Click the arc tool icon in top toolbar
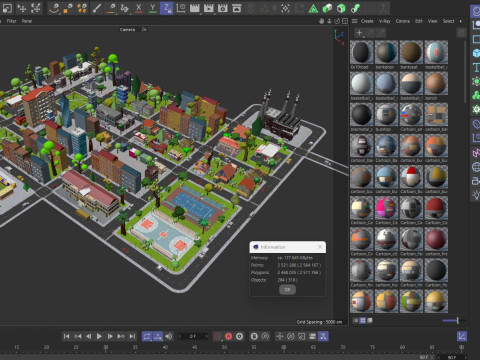The image size is (480, 360). [x=55, y=8]
